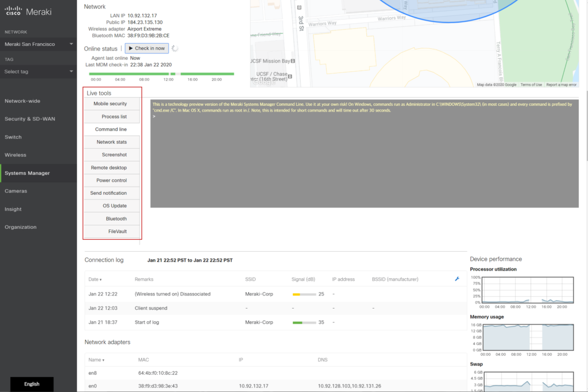Navigate to the Insight menu item
The image size is (588, 392).
pos(13,209)
